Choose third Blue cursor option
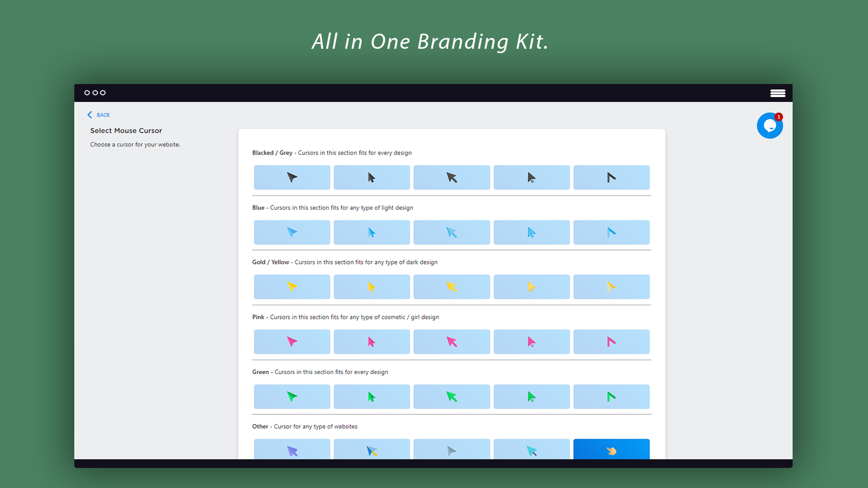 pos(452,232)
